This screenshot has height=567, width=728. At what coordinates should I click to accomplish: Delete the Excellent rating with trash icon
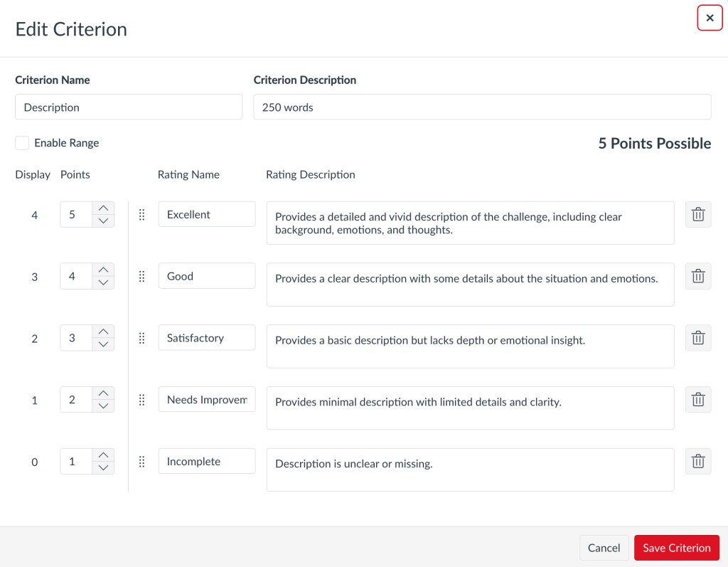coord(697,215)
